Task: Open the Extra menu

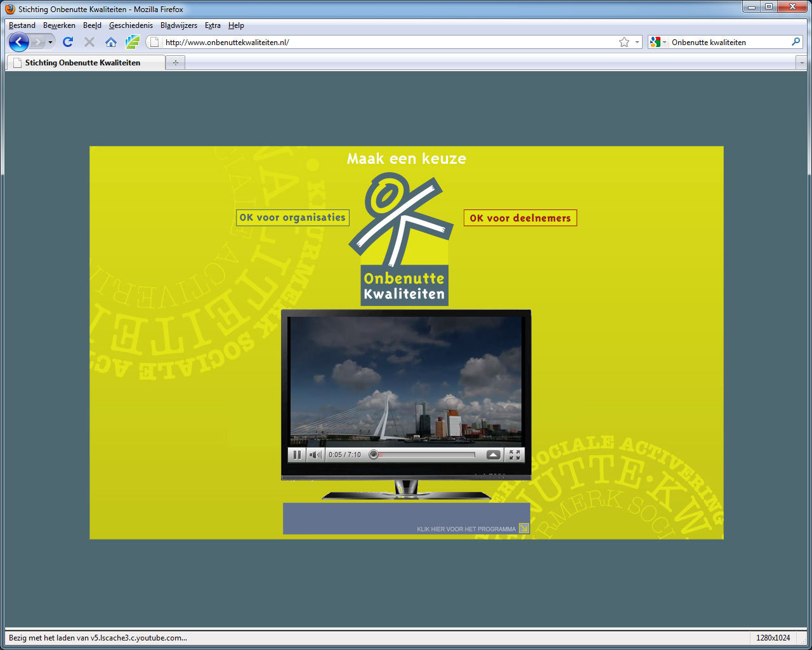Action: (213, 25)
